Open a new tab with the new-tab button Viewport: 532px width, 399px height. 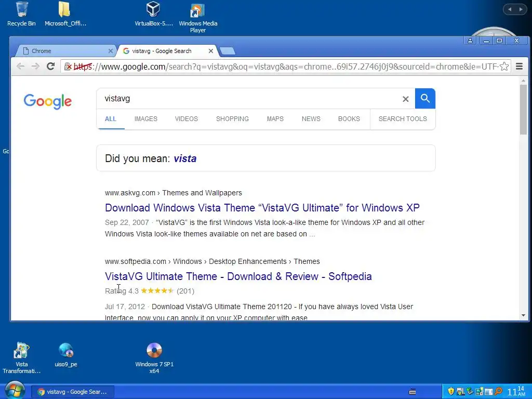pos(228,51)
